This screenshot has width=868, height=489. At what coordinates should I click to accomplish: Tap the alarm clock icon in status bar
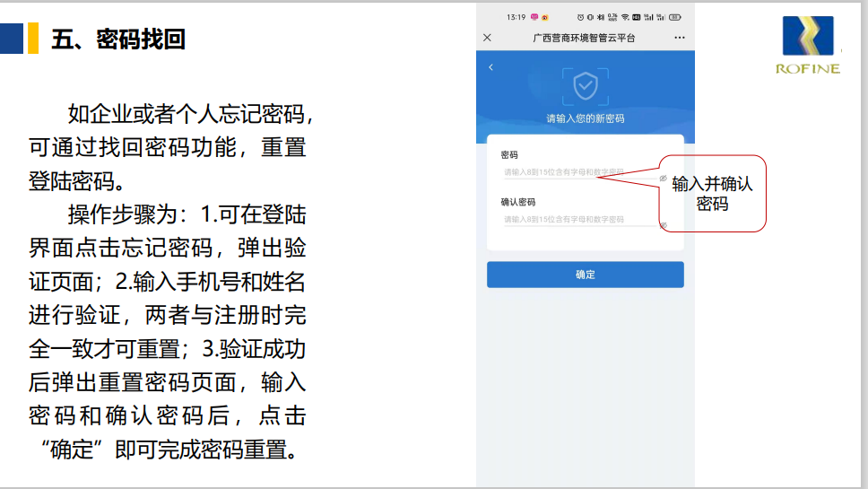click(580, 17)
